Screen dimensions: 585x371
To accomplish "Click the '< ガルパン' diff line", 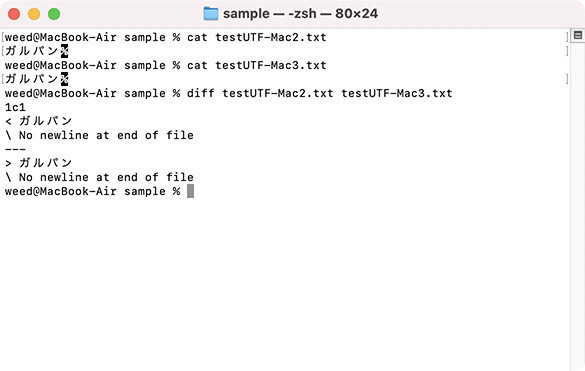I will [x=38, y=121].
